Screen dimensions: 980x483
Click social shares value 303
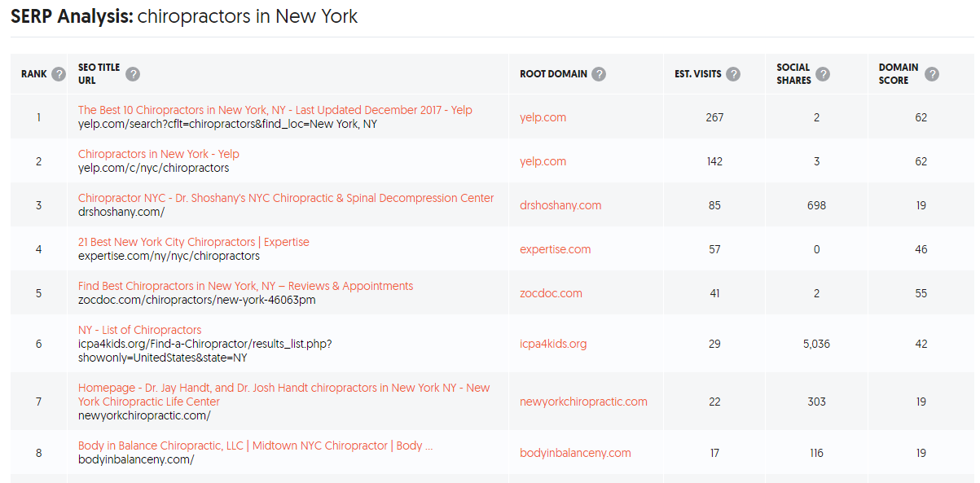coord(816,402)
